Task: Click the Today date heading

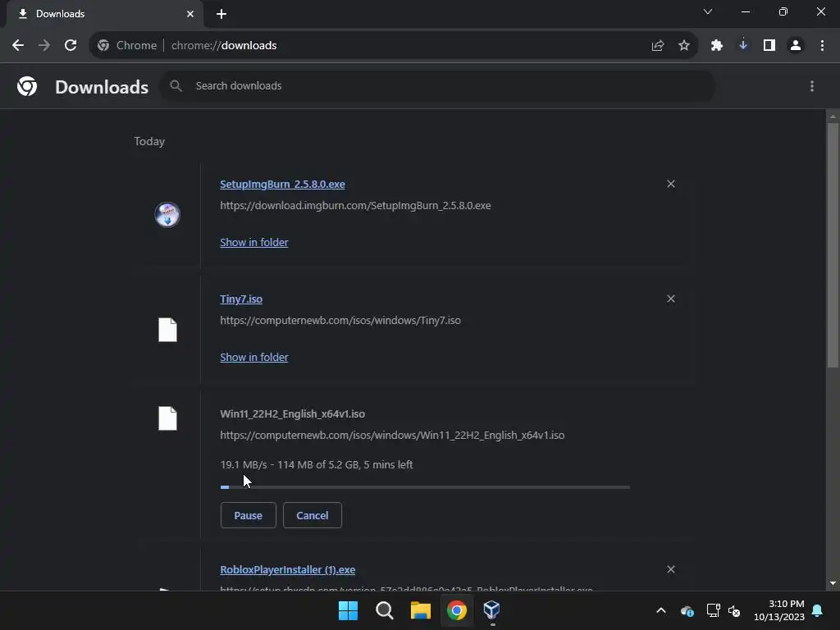Action: pos(149,141)
